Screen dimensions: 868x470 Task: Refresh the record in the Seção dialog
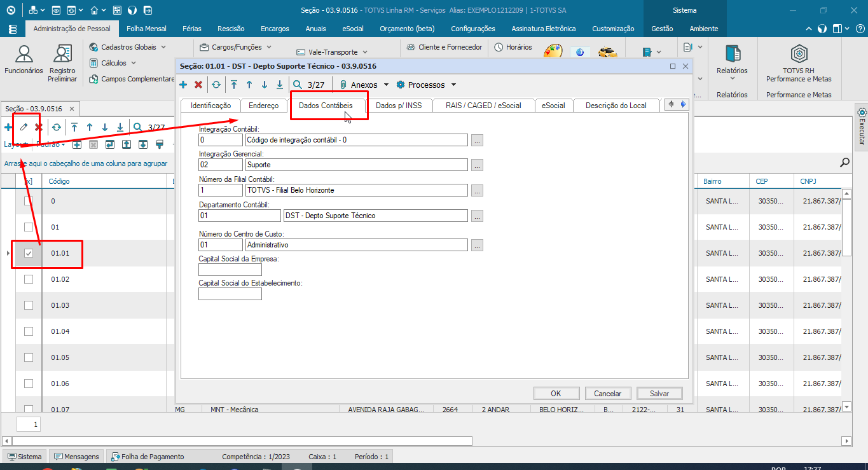click(216, 85)
